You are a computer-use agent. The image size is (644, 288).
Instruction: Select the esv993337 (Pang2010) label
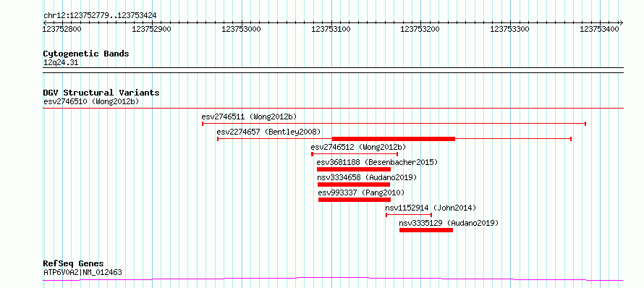coord(361,192)
